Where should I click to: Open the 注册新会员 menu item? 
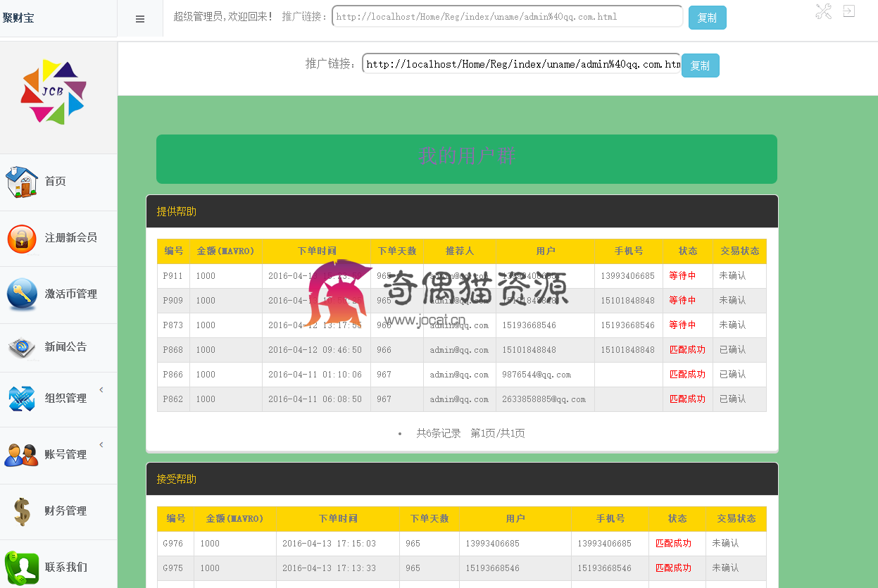(71, 238)
